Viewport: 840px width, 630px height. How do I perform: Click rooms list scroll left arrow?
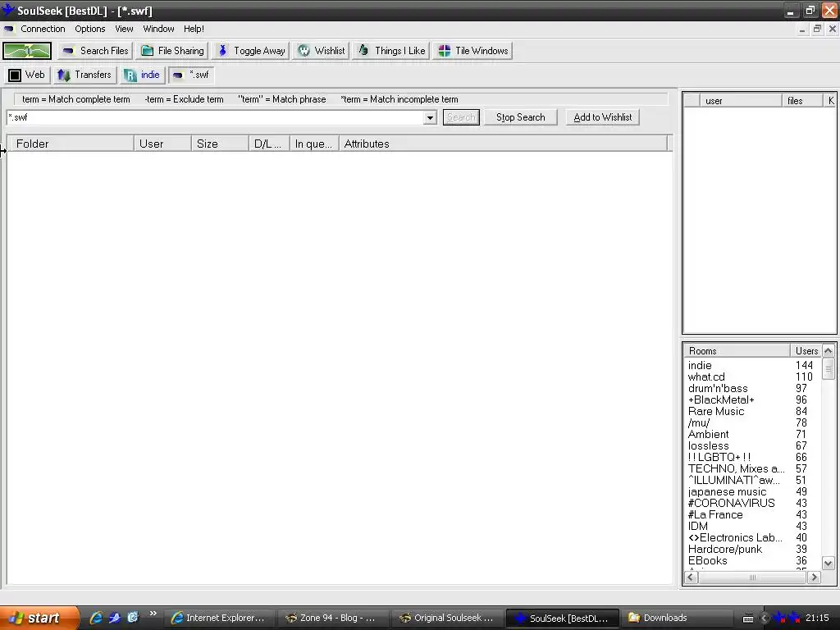point(691,577)
